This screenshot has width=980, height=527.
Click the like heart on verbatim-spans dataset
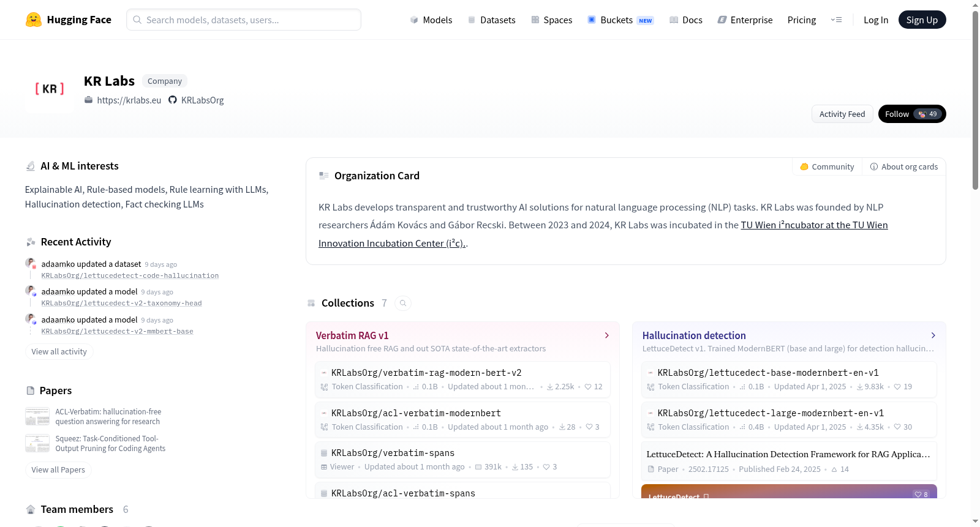(x=546, y=467)
